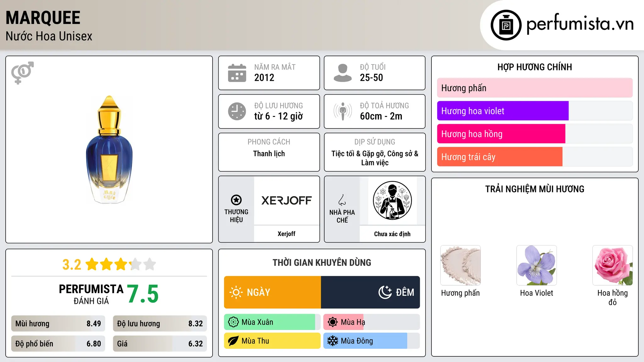Click the MARQUEE title heading
Screen dimensions: 644x362
pyautogui.click(x=43, y=18)
